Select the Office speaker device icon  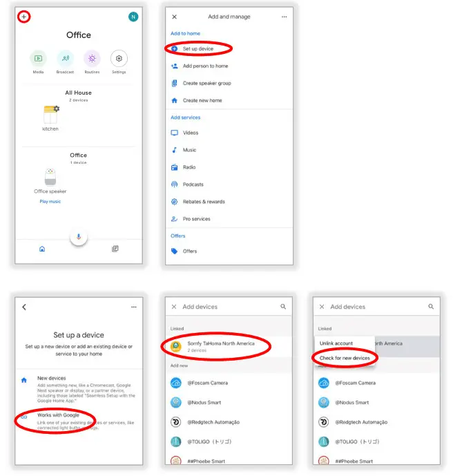[50, 177]
